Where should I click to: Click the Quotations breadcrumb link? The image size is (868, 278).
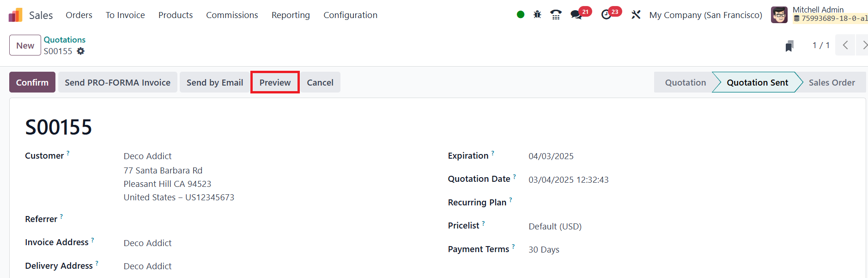(65, 40)
